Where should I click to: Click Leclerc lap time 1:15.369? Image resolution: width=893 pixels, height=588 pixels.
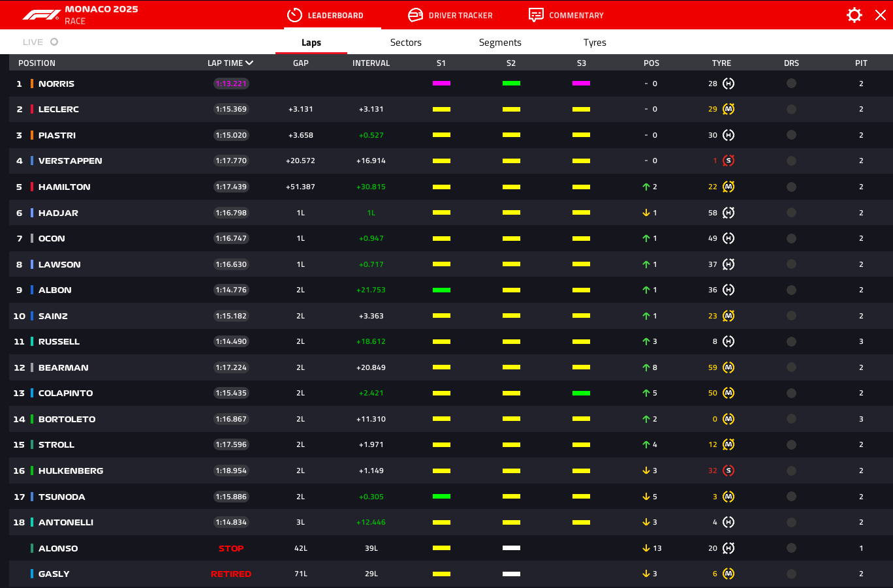coord(231,109)
